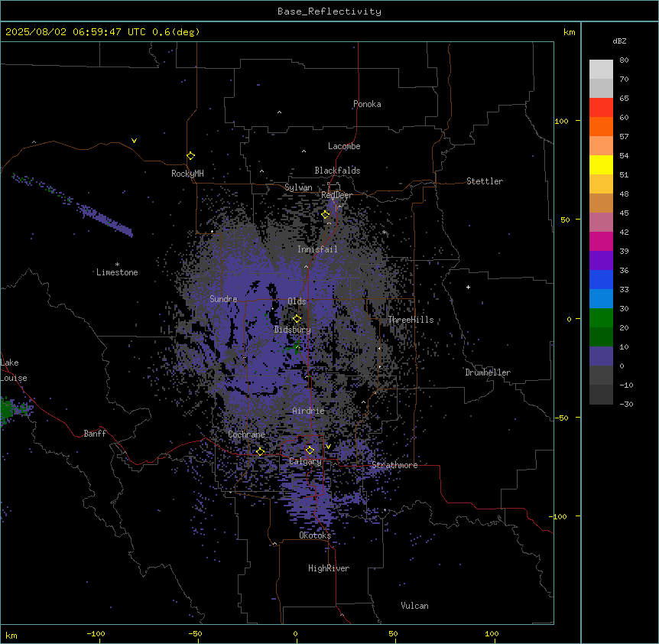Viewport: 659px width, 644px height.
Task: Click the white plus marker west of Drumheller
Action: point(468,287)
